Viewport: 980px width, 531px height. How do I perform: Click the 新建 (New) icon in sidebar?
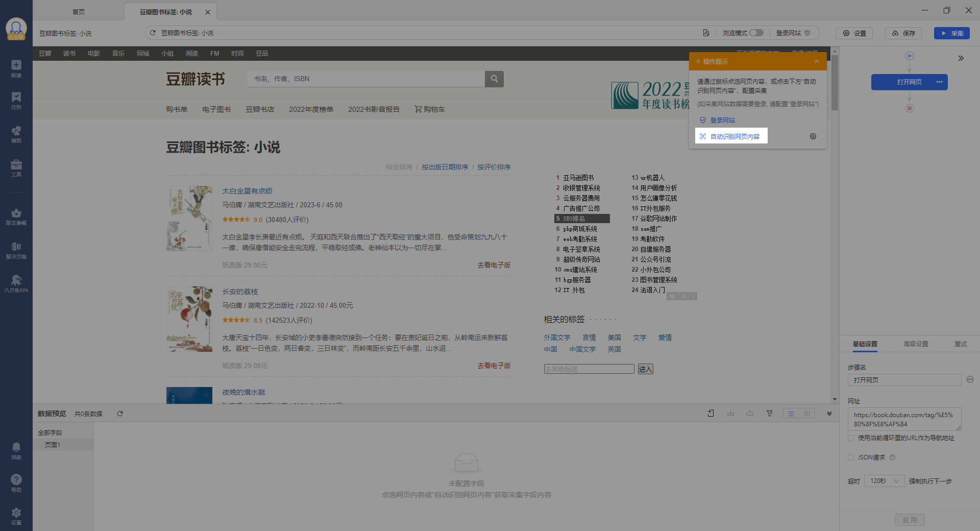click(x=16, y=68)
